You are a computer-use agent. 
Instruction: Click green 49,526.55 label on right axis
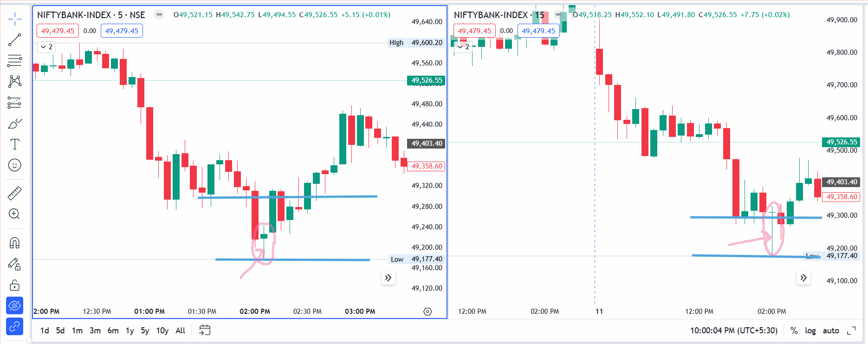(x=842, y=142)
